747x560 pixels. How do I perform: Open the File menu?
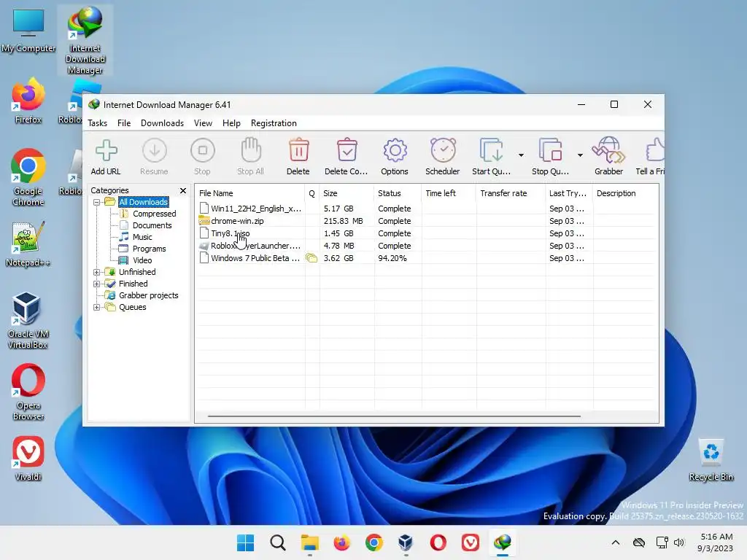[124, 123]
